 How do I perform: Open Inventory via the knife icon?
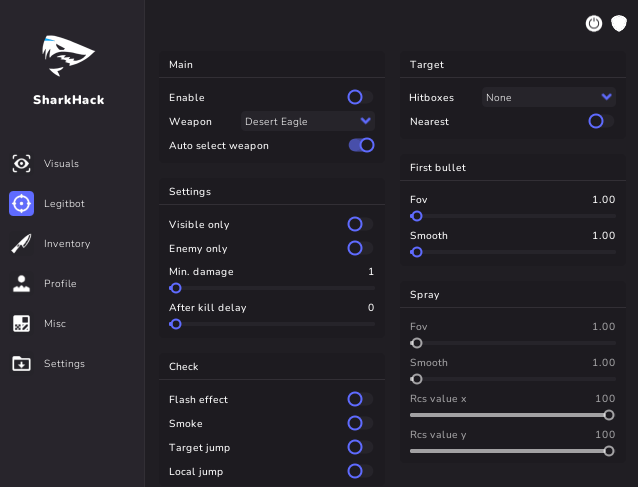pos(21,243)
